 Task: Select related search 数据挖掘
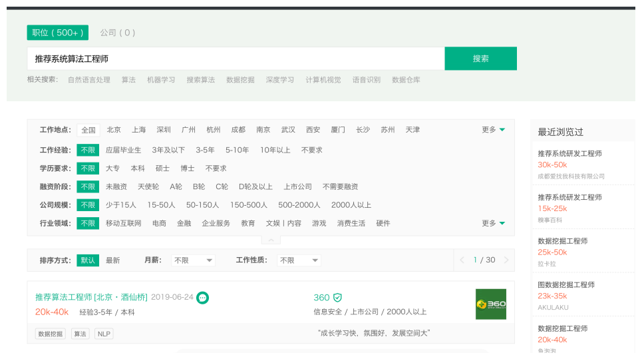tap(240, 80)
